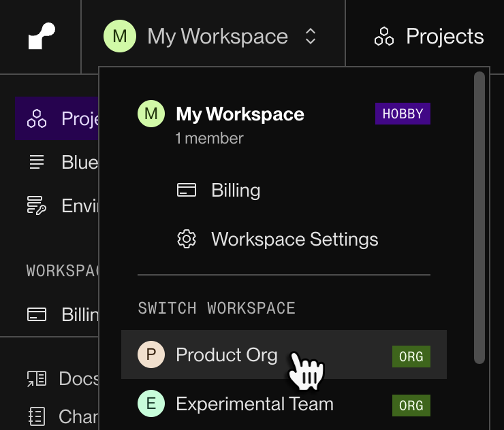This screenshot has height=430, width=504.
Task: Click the dropdown panel's vertical scrollbar
Action: (x=479, y=218)
